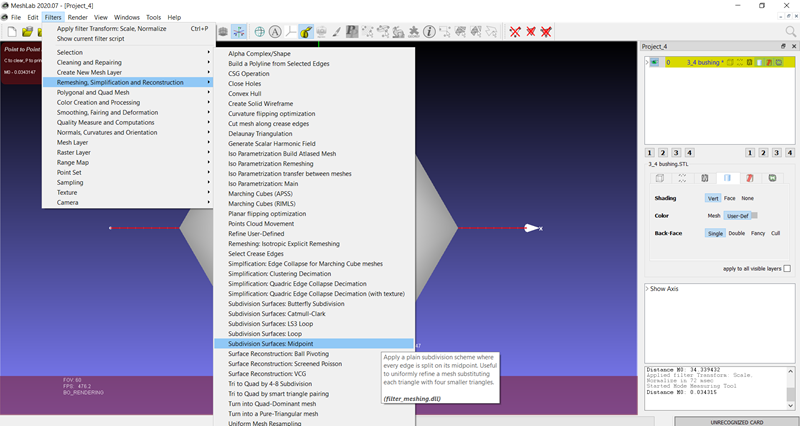This screenshot has width=800, height=426.
Task: Set Color to Mesh
Action: pos(714,216)
